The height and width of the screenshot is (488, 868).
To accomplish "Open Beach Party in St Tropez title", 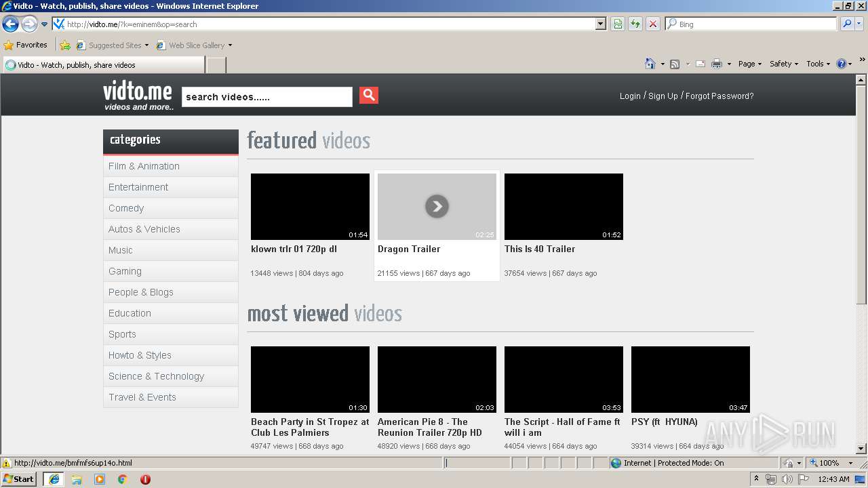I will [x=310, y=427].
